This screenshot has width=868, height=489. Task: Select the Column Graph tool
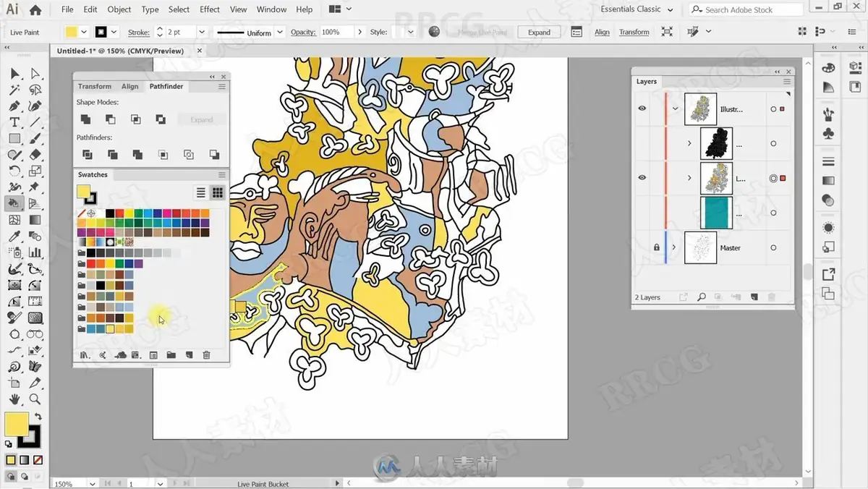click(35, 252)
